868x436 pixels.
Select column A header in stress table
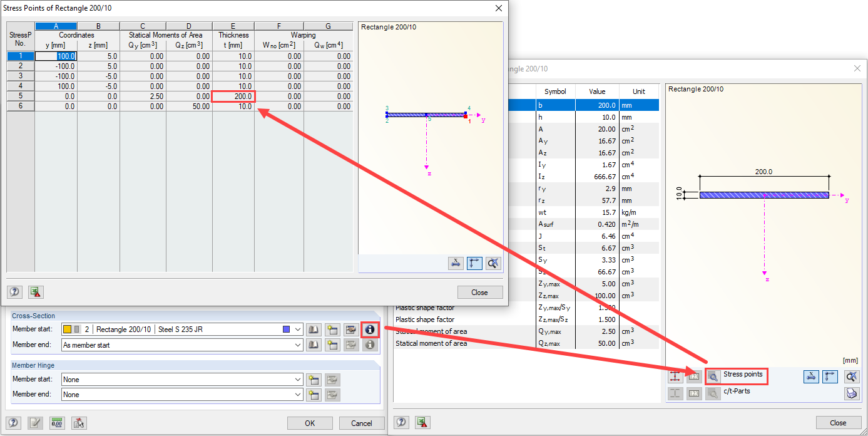56,26
